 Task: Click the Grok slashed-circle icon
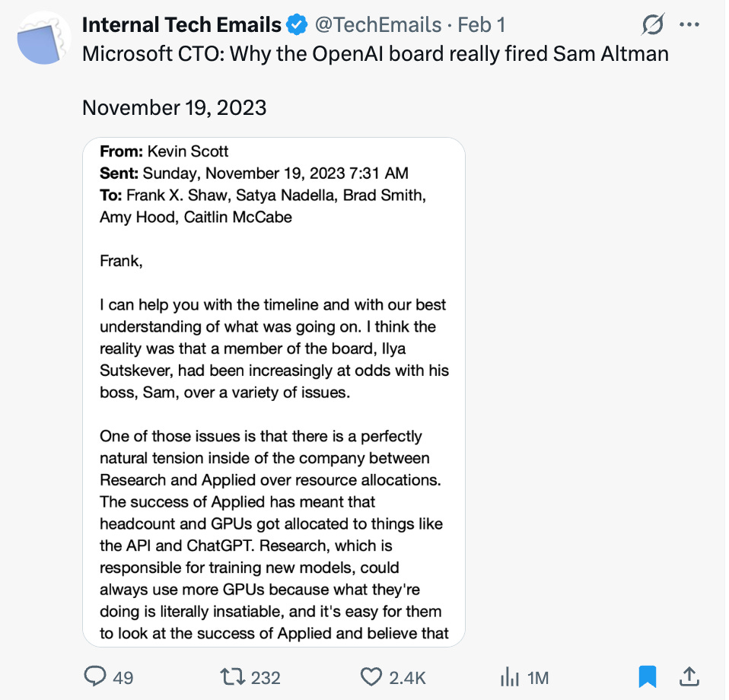(653, 26)
